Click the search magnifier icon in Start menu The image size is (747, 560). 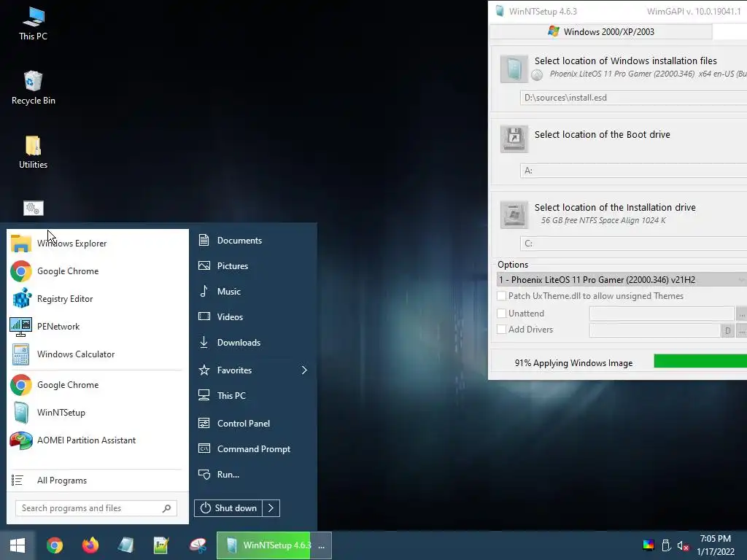(x=166, y=508)
